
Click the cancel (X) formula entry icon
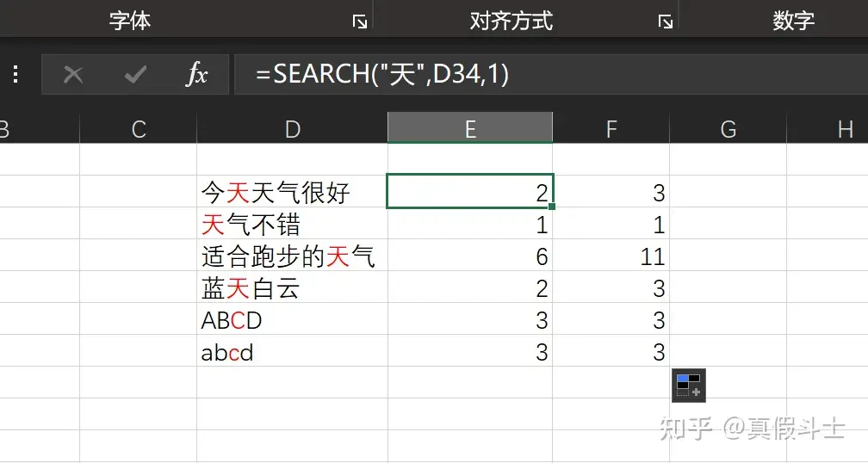[x=73, y=76]
